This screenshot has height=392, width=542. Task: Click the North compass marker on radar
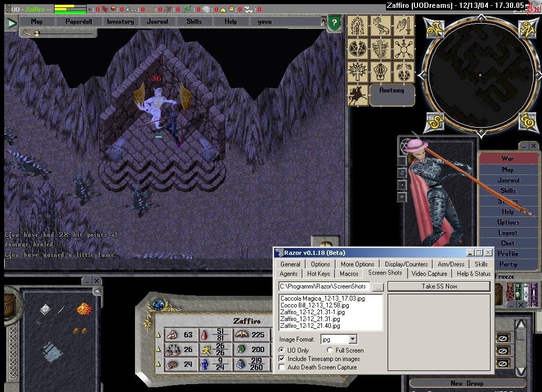coord(526,29)
